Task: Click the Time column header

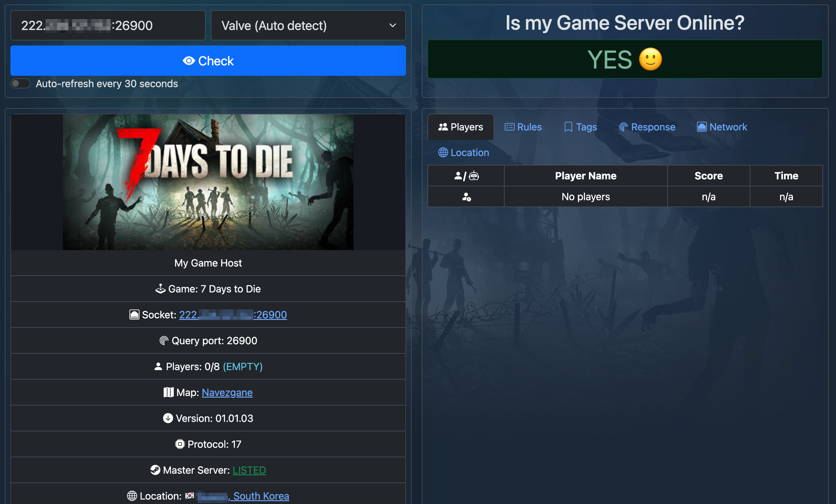Action: click(786, 176)
